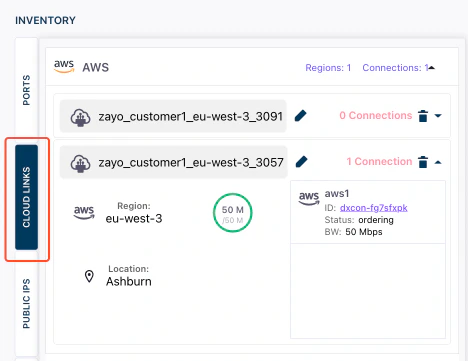The image size is (468, 361).
Task: Delete cloud link ending 3091
Action: 423,116
